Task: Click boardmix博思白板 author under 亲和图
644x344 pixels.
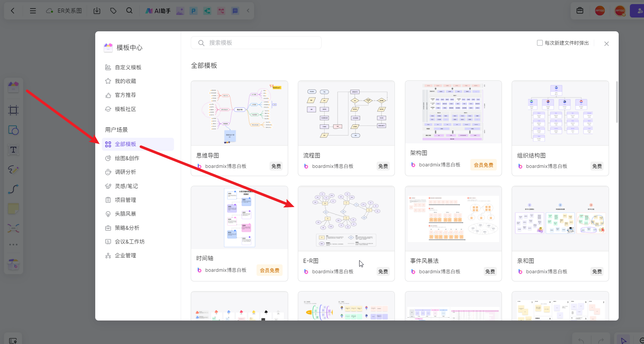Action: (547, 272)
